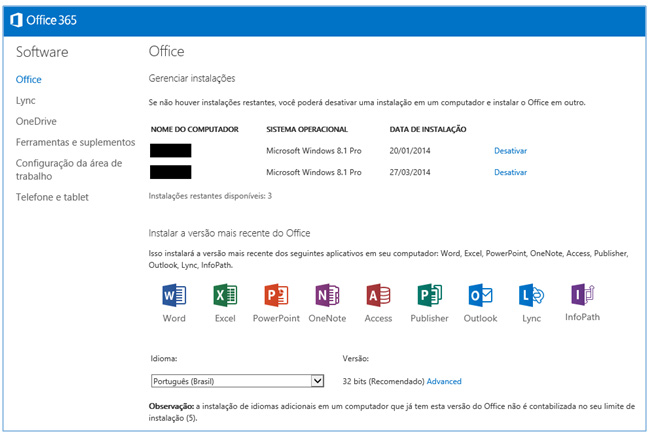The height and width of the screenshot is (438, 651).
Task: Click the Lync application icon
Action: coord(531,296)
